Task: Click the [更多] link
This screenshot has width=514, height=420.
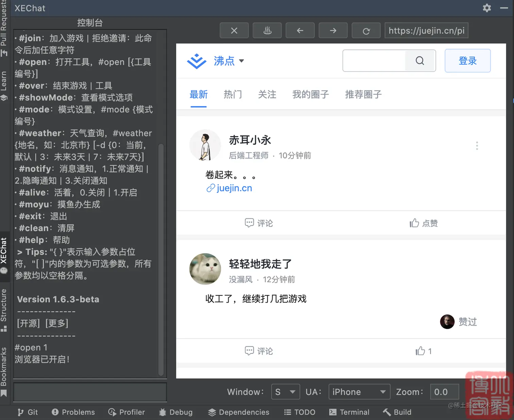Action: coord(57,323)
